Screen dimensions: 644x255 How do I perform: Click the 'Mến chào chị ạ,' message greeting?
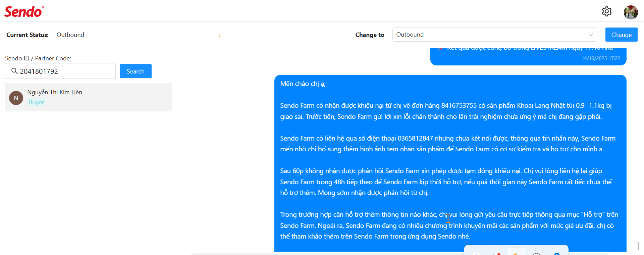click(x=303, y=84)
